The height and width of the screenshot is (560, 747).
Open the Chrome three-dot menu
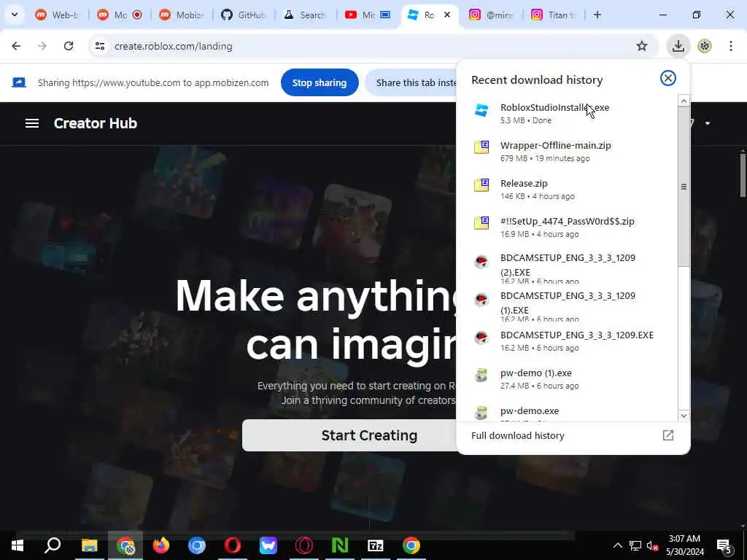pos(730,46)
